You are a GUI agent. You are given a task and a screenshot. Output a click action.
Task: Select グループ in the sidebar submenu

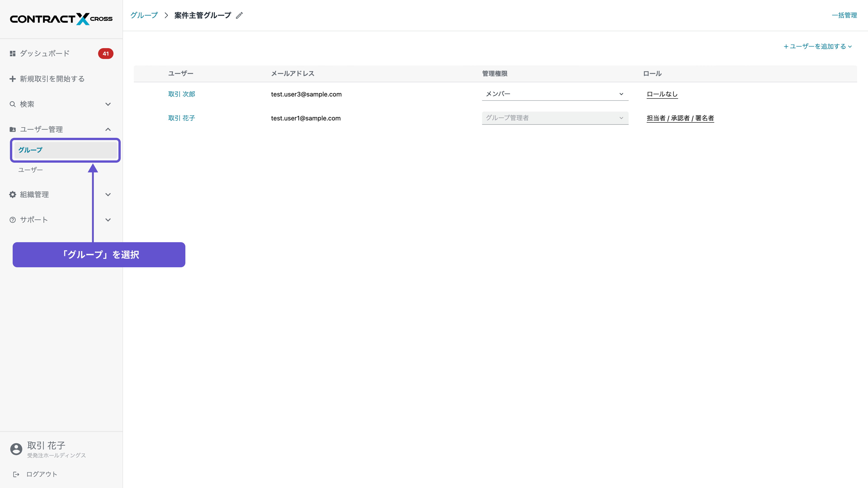pos(30,150)
